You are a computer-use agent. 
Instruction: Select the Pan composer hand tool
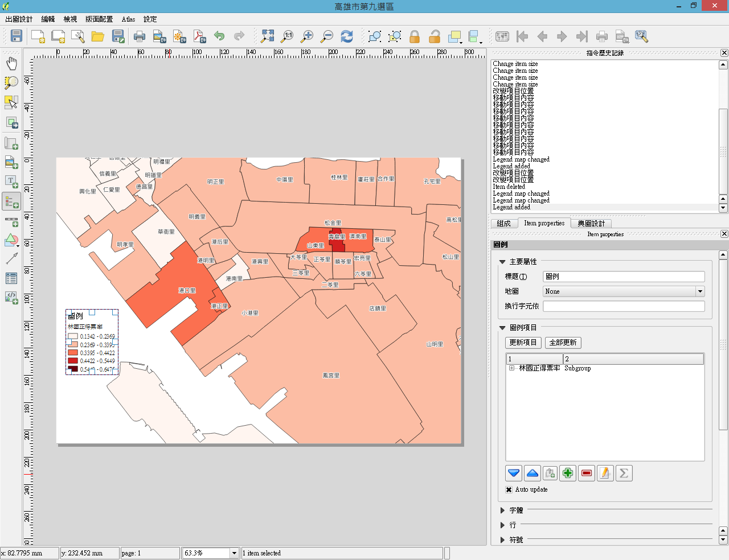click(11, 63)
